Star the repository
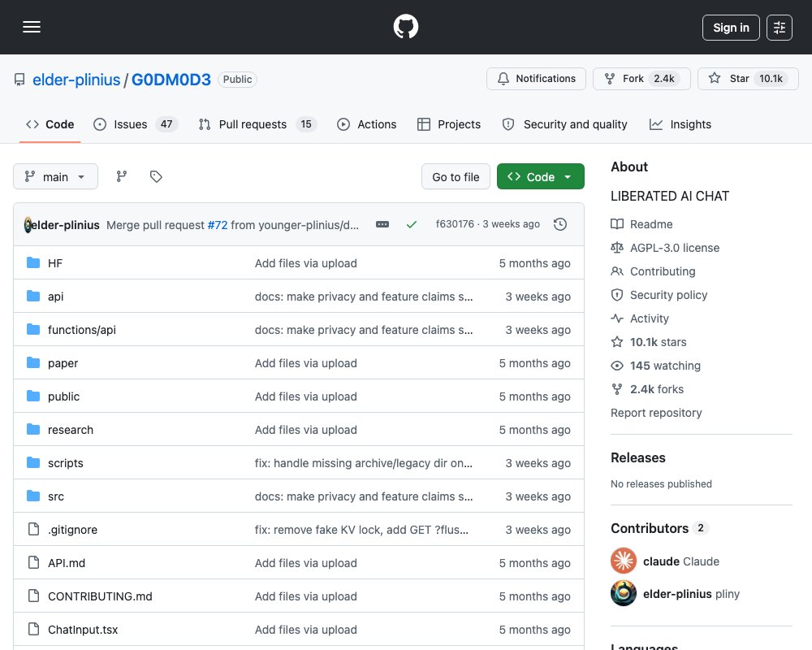Viewport: 812px width, 650px height. click(x=748, y=79)
